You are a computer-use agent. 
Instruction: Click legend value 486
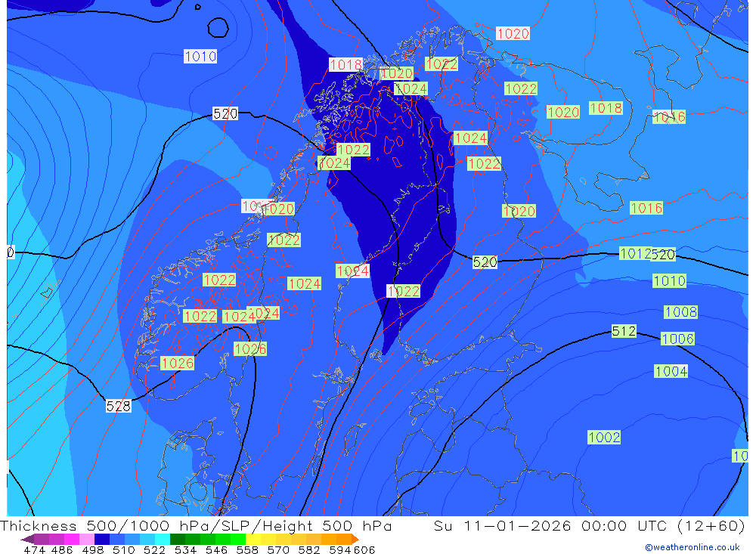[x=62, y=550]
